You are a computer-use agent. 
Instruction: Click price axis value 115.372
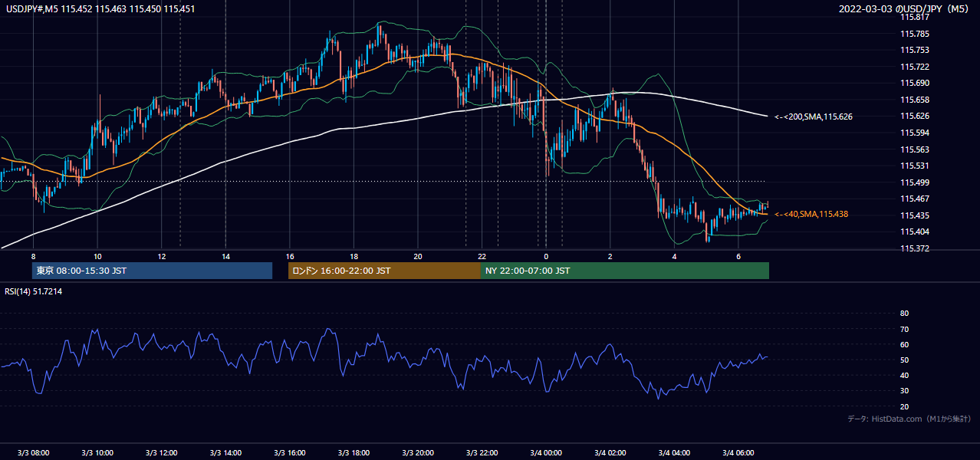coord(915,248)
